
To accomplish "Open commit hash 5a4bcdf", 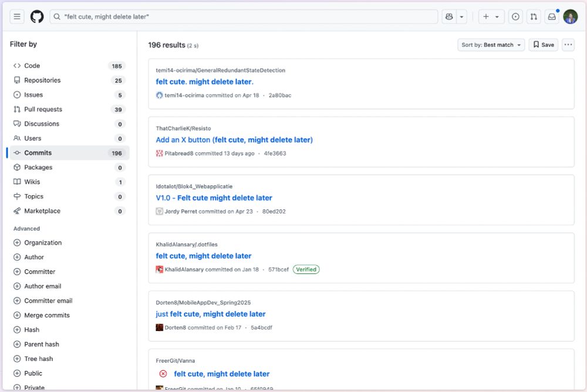I will 261,327.
